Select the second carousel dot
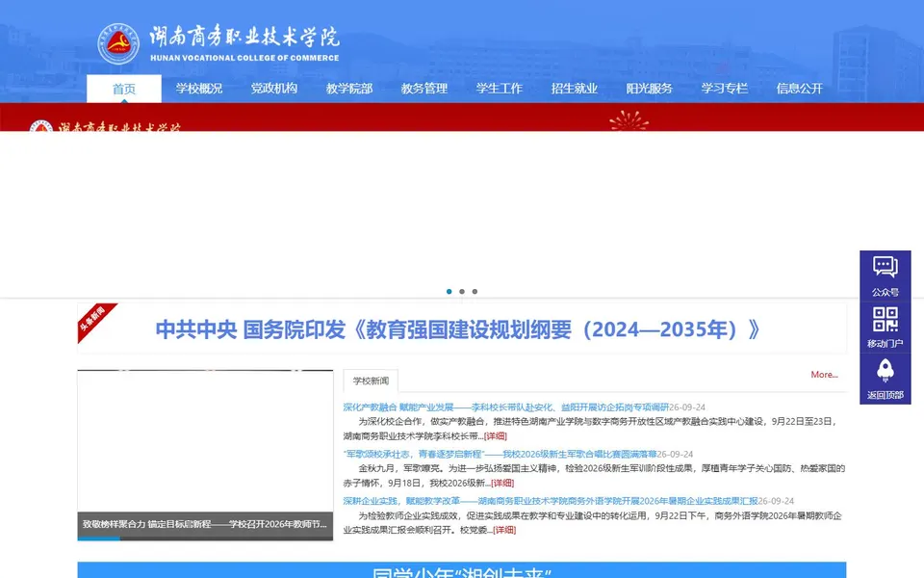 (x=462, y=291)
